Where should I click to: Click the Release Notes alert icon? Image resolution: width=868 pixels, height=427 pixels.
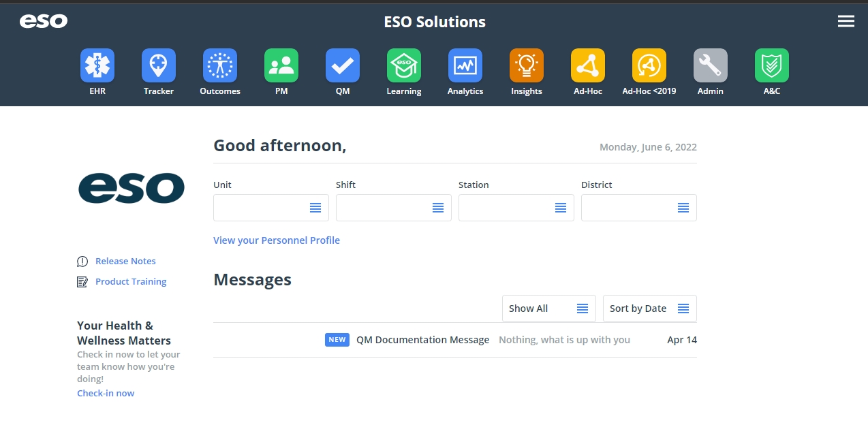(82, 262)
